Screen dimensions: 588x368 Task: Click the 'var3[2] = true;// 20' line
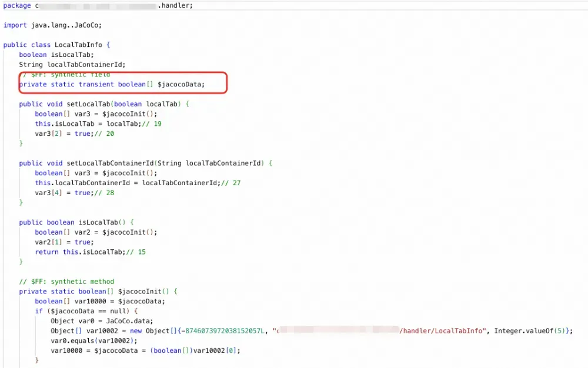(74, 134)
